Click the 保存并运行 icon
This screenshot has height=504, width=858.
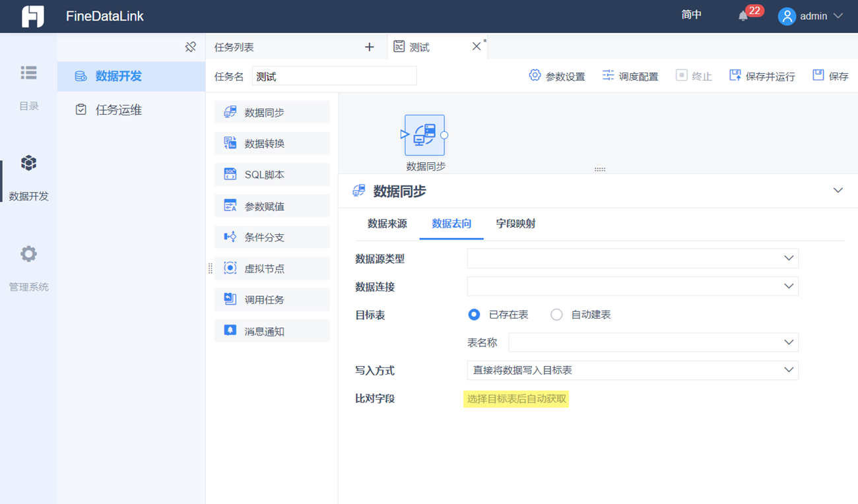[x=735, y=75]
